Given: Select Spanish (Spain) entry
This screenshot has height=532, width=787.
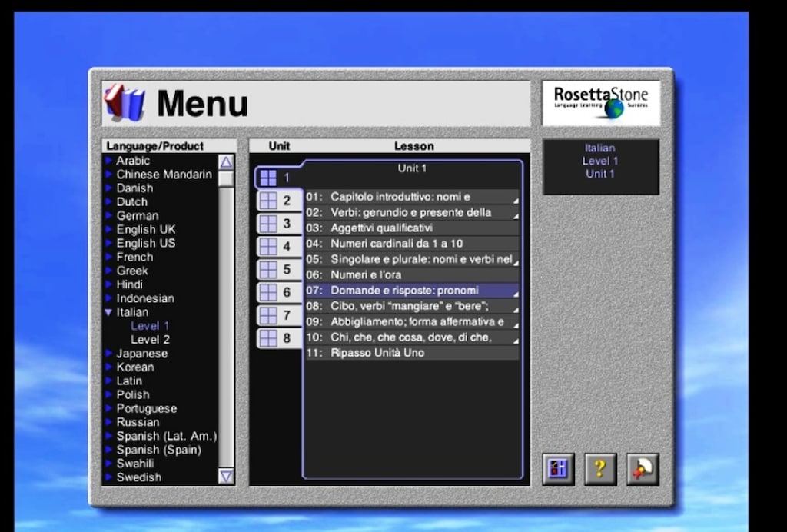Looking at the screenshot, I should (x=158, y=450).
